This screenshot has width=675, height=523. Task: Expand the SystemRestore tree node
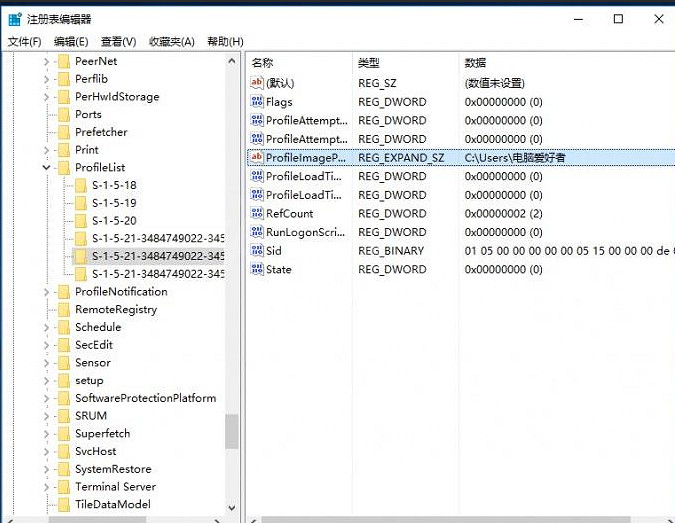(x=46, y=469)
